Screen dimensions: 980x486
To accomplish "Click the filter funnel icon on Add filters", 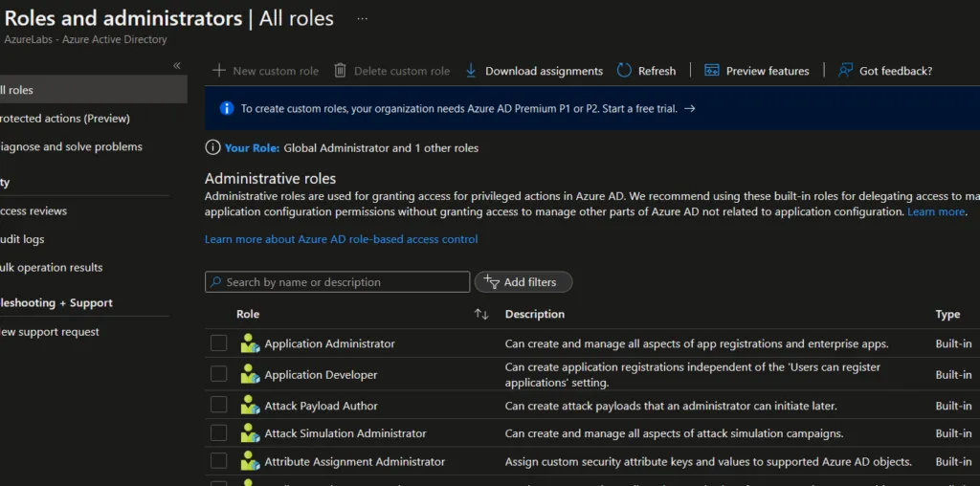I will 491,281.
